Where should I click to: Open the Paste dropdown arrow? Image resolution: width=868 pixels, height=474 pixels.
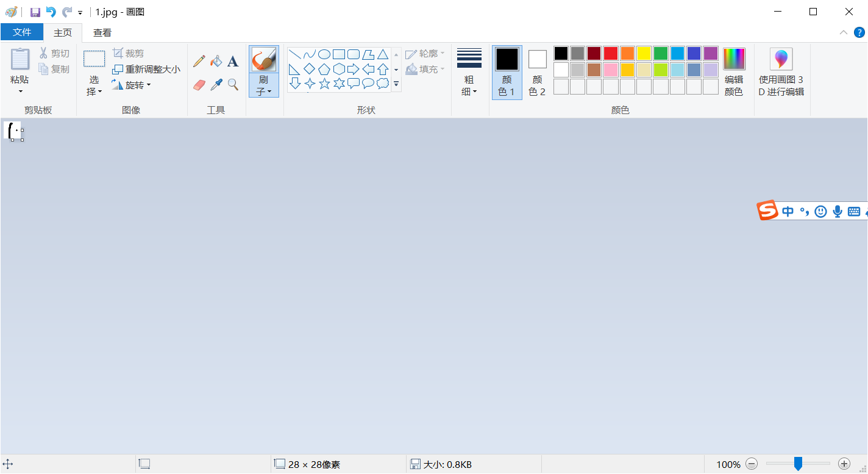point(20,92)
